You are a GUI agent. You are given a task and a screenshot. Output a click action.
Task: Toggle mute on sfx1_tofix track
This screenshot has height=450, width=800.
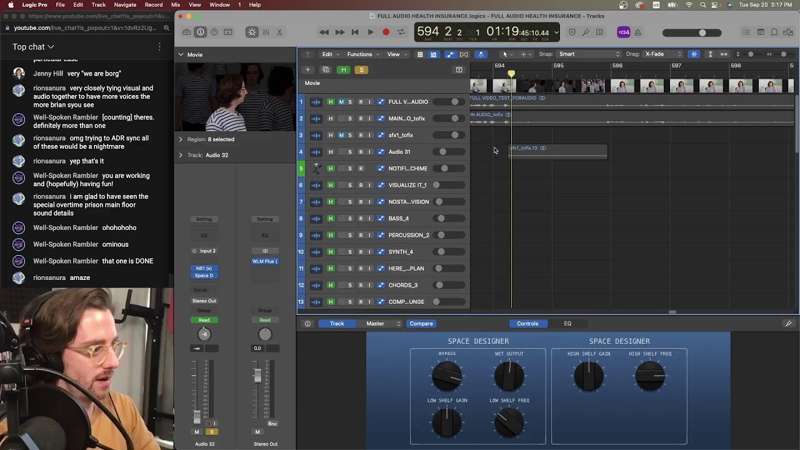341,135
